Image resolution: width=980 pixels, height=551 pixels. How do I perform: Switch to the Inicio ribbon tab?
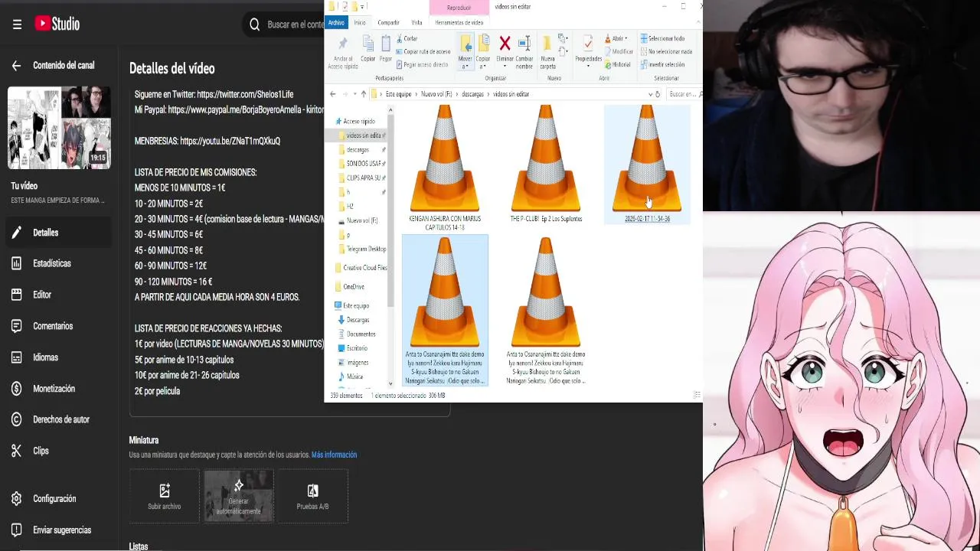(360, 23)
